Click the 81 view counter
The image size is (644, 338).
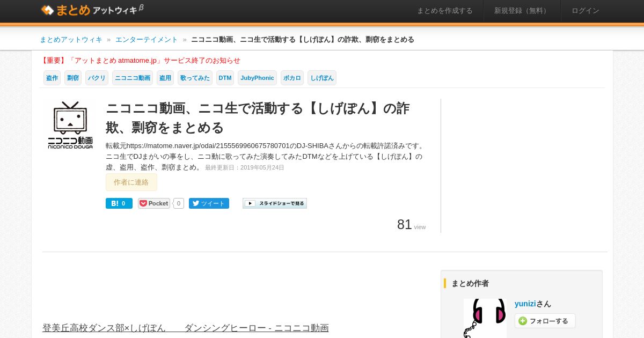pyautogui.click(x=411, y=225)
